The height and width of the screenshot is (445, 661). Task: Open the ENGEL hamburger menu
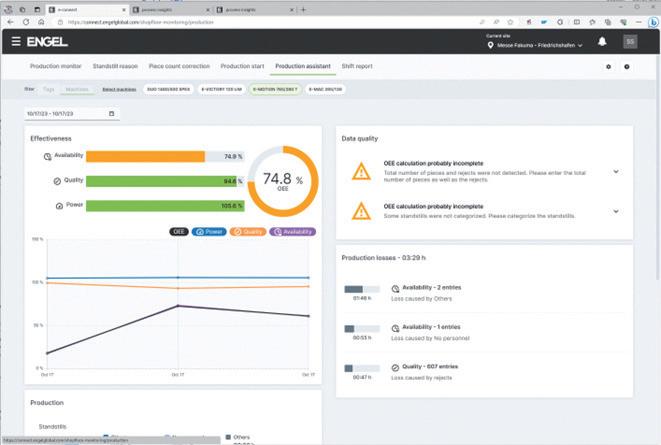coord(16,41)
